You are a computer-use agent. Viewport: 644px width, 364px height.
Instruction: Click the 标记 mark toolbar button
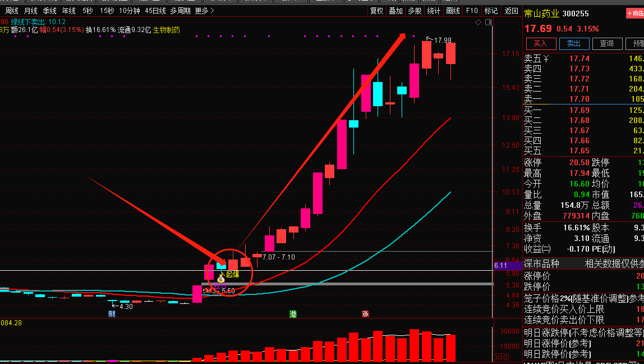[491, 11]
